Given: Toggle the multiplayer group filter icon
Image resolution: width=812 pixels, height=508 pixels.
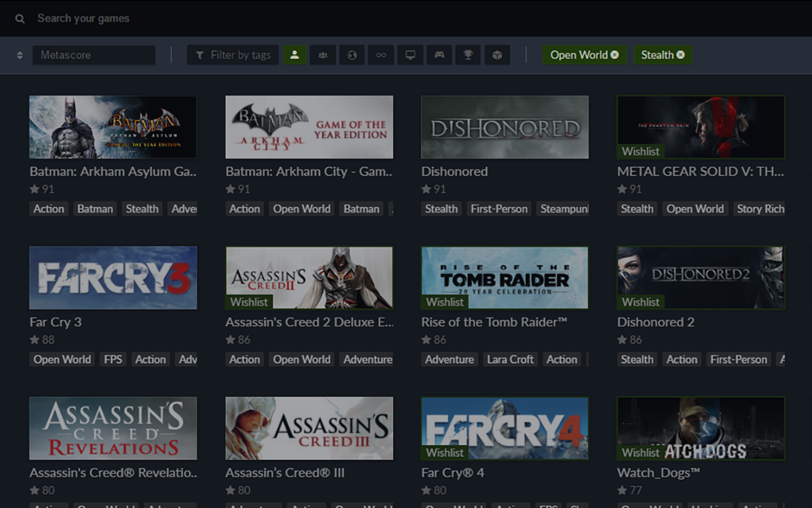Looking at the screenshot, I should pyautogui.click(x=323, y=55).
